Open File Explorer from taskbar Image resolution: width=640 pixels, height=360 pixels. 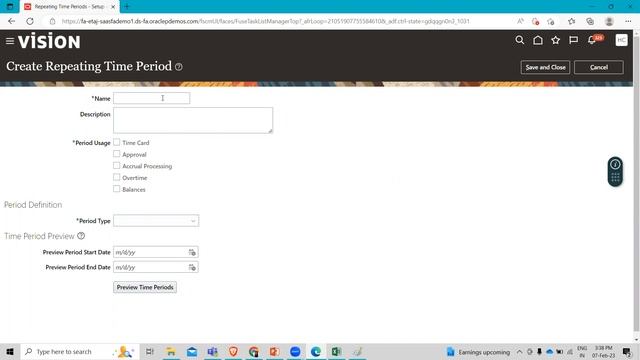pos(171,351)
